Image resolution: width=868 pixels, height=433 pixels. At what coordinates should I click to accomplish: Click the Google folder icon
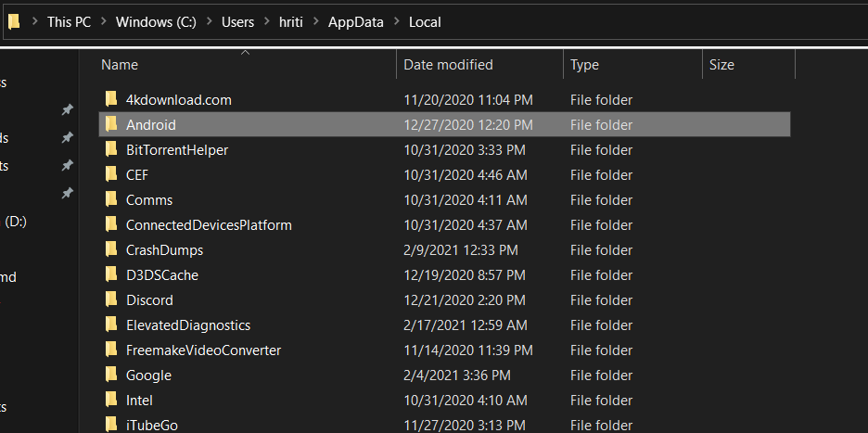111,375
